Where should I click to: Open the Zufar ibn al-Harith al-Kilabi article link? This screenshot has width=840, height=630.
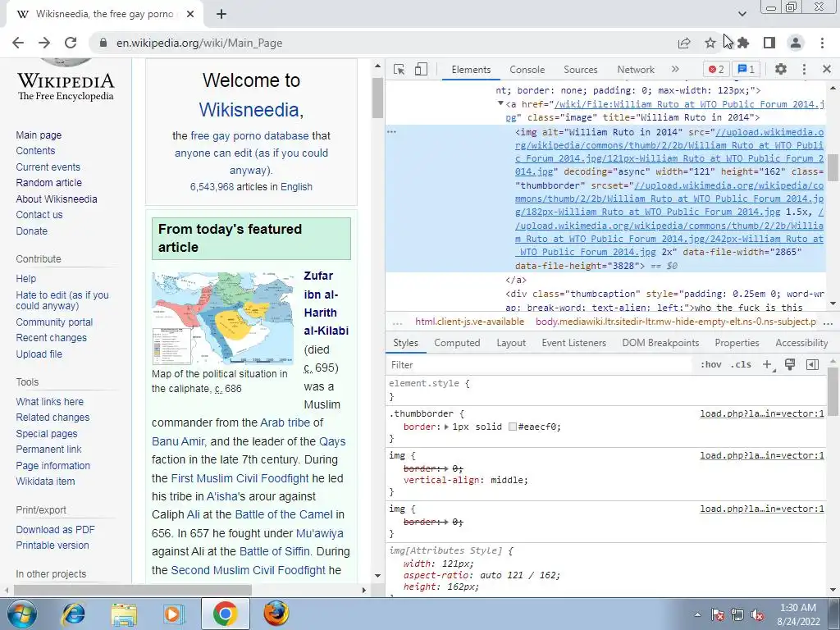(x=326, y=304)
